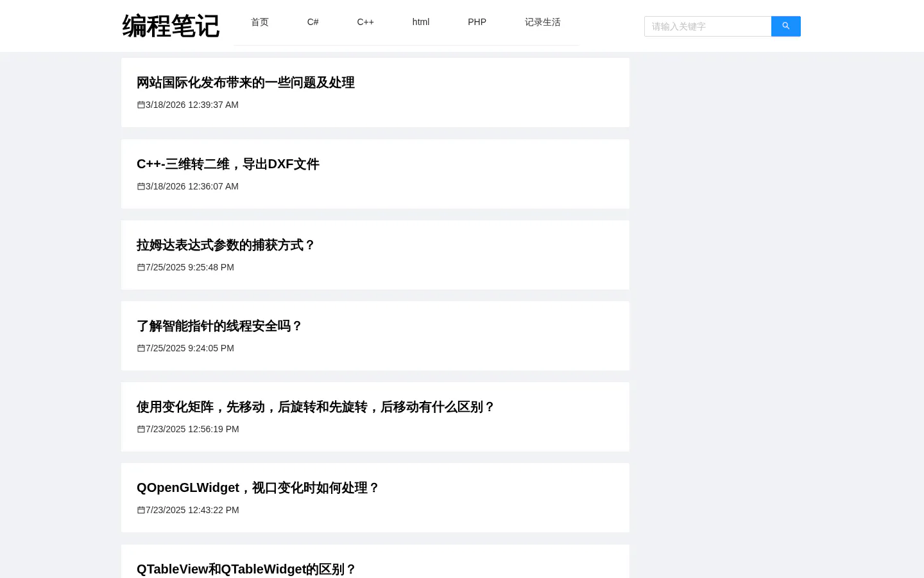924x578 pixels.
Task: Click calendar icon beside 7/25/2025 9:24:05 PM
Action: coord(141,348)
